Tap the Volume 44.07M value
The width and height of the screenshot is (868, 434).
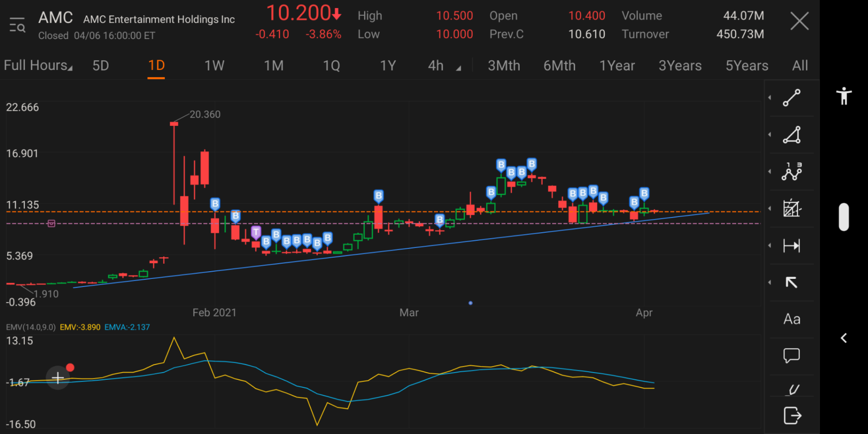[743, 16]
